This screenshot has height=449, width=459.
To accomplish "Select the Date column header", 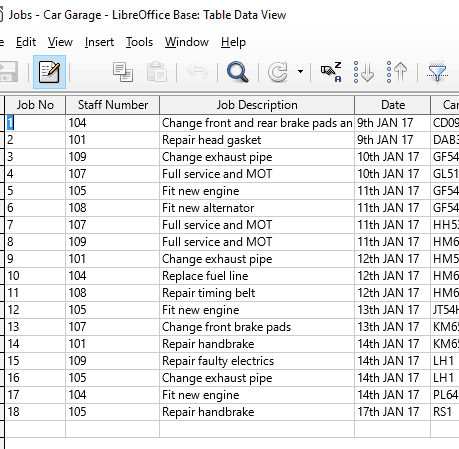I will 393,105.
